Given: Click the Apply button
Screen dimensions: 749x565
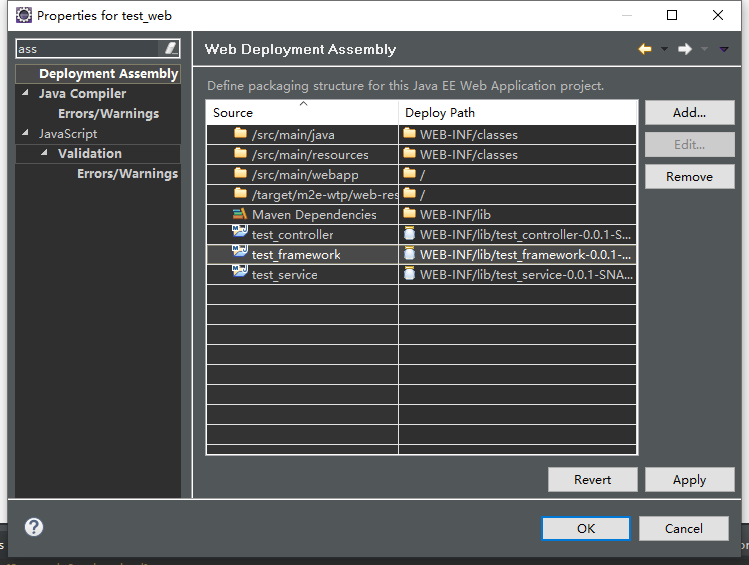Looking at the screenshot, I should coord(689,480).
